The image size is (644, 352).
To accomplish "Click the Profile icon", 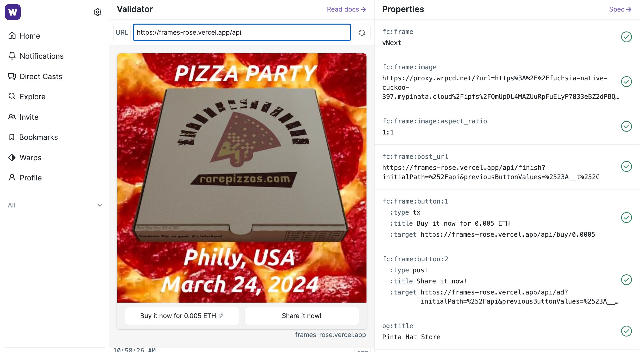I will 12,177.
